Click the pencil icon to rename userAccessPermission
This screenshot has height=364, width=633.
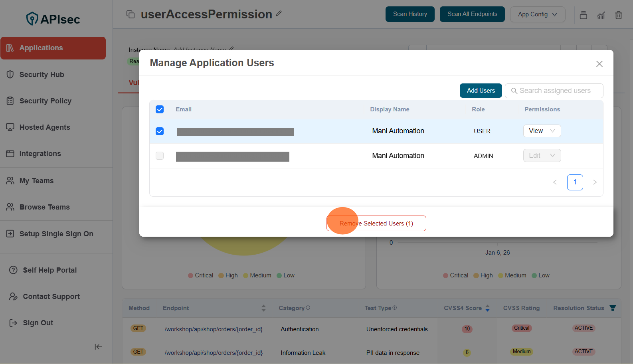279,14
